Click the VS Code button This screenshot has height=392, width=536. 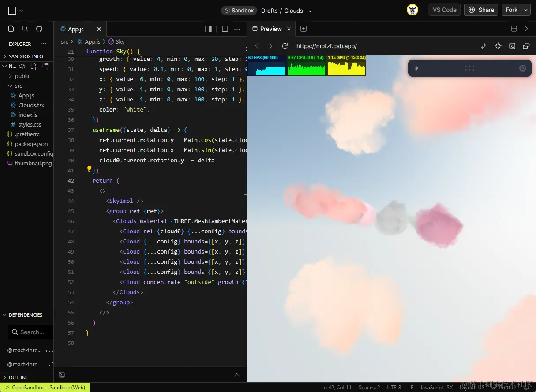click(x=445, y=10)
